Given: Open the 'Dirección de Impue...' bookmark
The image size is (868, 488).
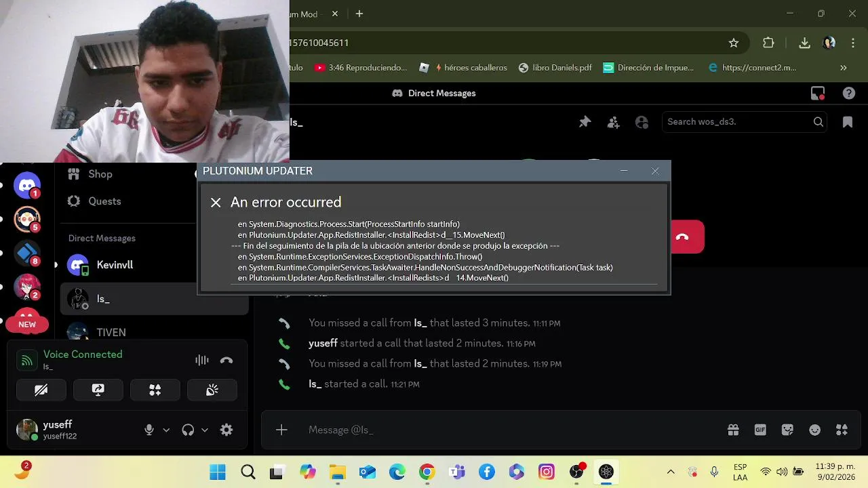Looking at the screenshot, I should (x=649, y=68).
